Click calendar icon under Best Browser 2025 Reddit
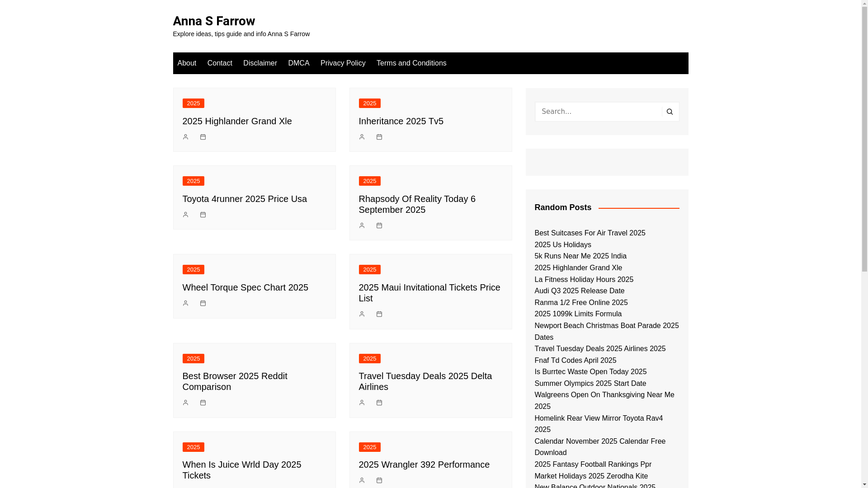Viewport: 868px width, 488px height. click(x=203, y=403)
